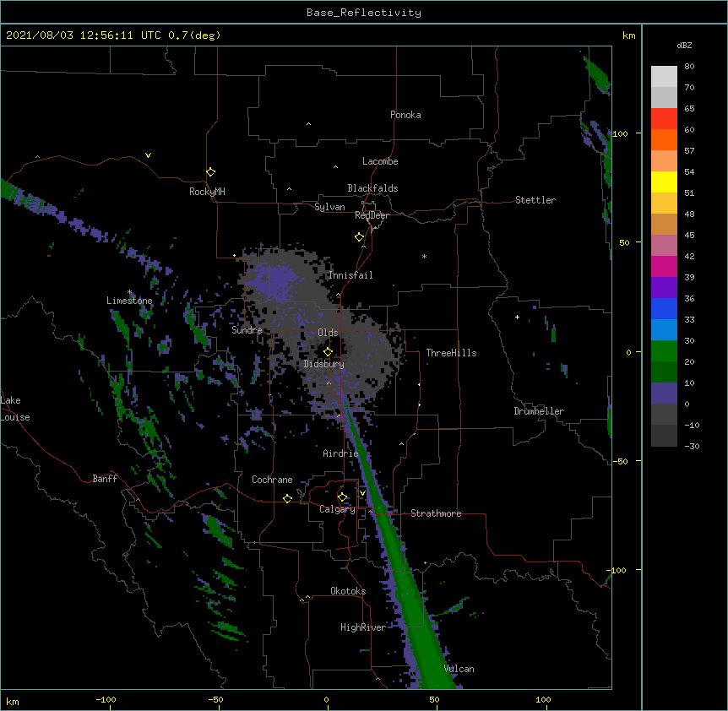Select the white asterisk marker above Limestone
This screenshot has height=711, width=728.
point(130,292)
